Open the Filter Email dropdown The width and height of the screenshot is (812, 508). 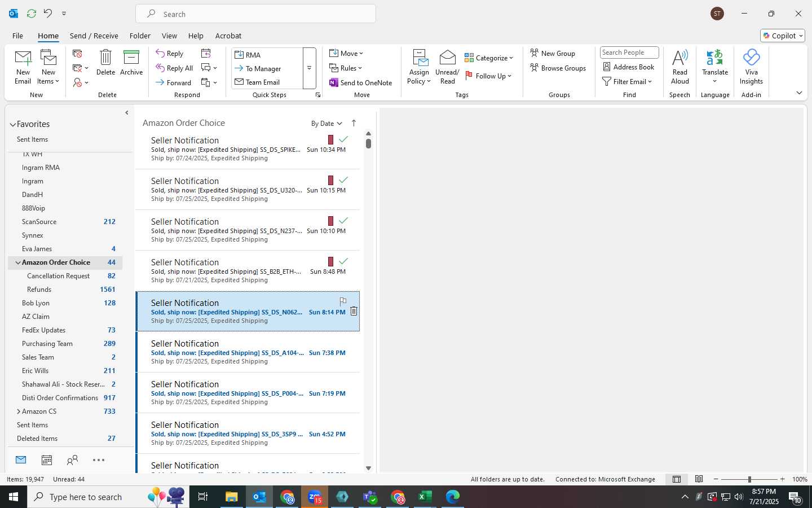click(627, 81)
